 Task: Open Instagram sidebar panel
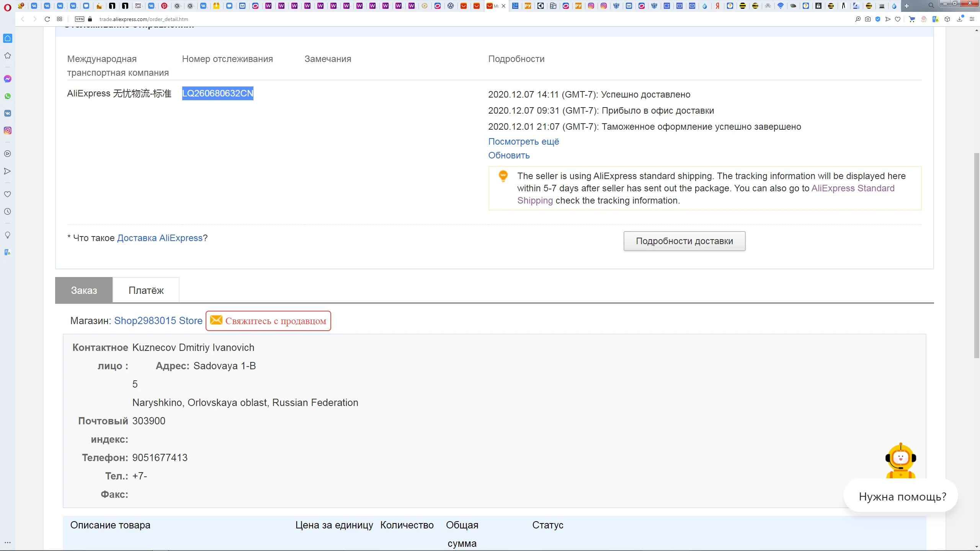coord(8,130)
